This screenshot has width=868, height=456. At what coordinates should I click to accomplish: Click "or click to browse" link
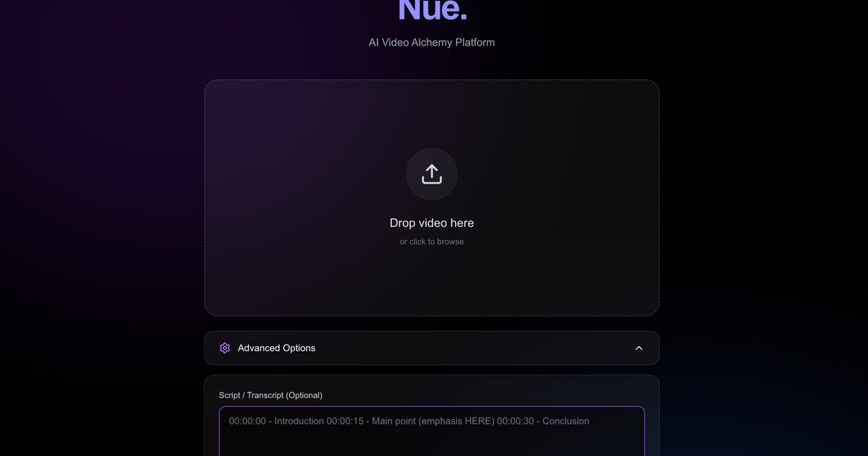[432, 242]
